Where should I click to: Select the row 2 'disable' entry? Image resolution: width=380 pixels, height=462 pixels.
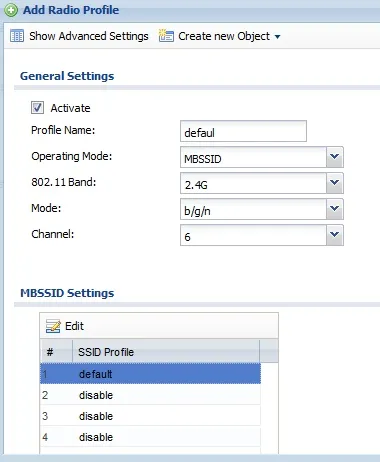click(150, 395)
